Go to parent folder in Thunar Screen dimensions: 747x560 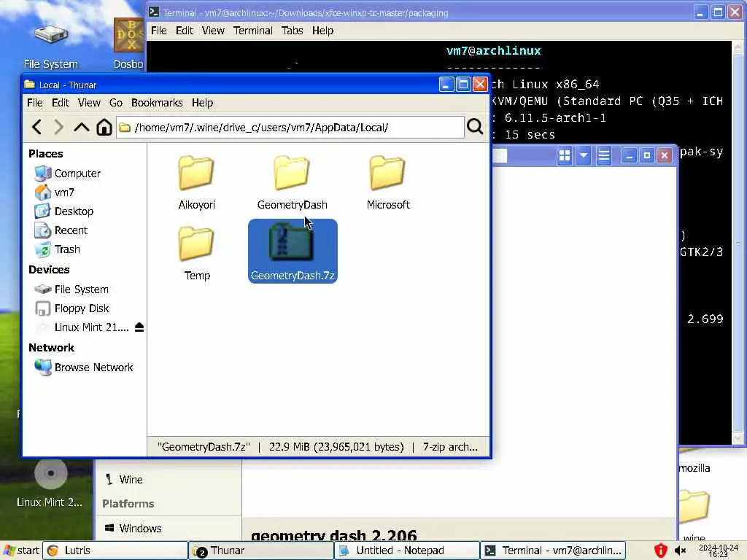[82, 127]
